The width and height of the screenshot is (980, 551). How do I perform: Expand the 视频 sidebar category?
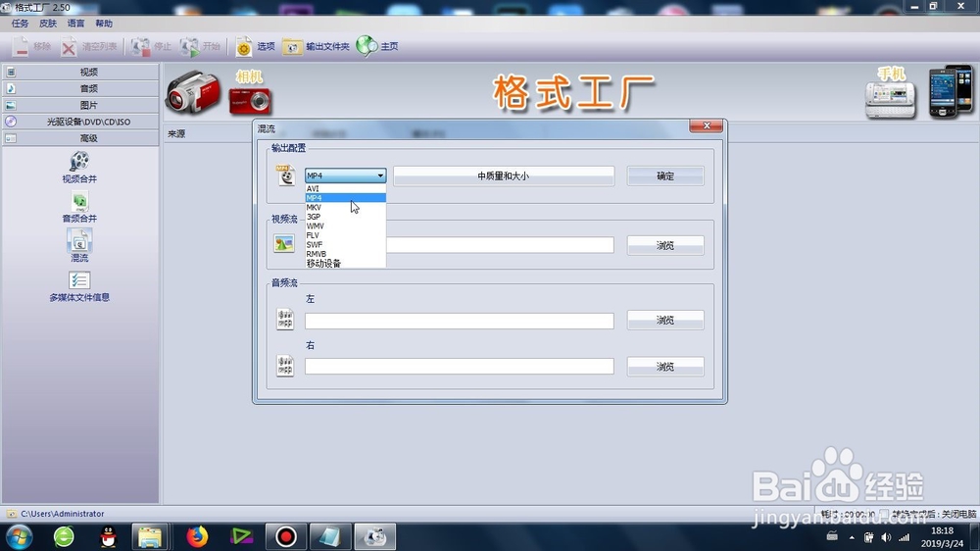pyautogui.click(x=80, y=72)
